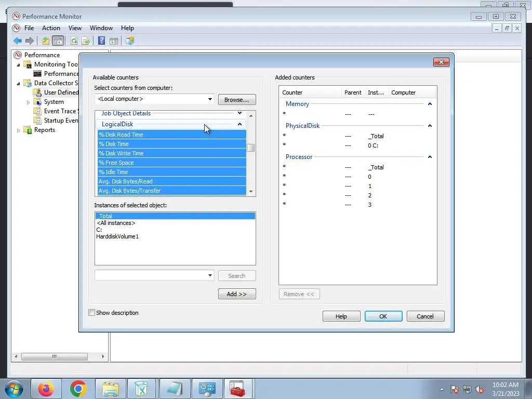Click the Back arrow toolbar icon
The height and width of the screenshot is (399, 532).
18,41
